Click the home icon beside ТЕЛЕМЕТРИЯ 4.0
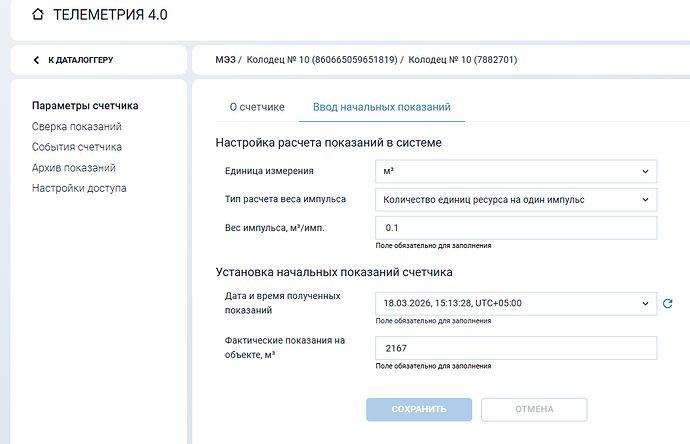This screenshot has width=690, height=444. click(x=38, y=16)
